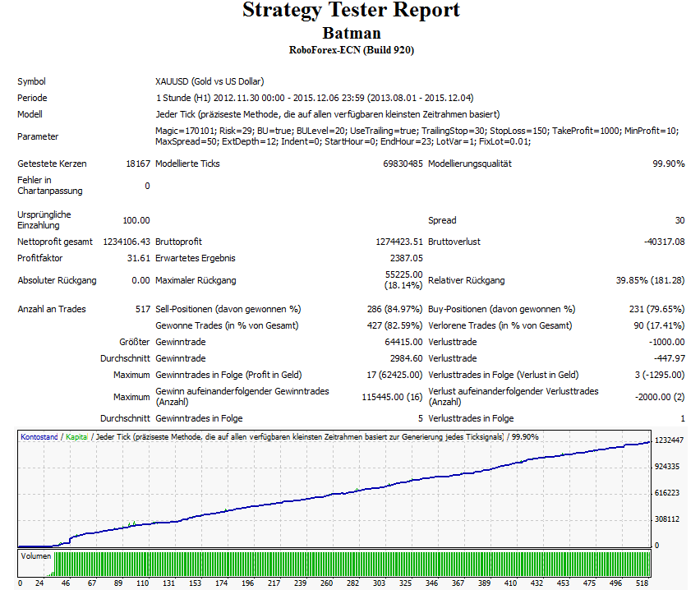Click the chart y-axis label 308112
Viewport: 700px width, 590px height.
pyautogui.click(x=667, y=519)
